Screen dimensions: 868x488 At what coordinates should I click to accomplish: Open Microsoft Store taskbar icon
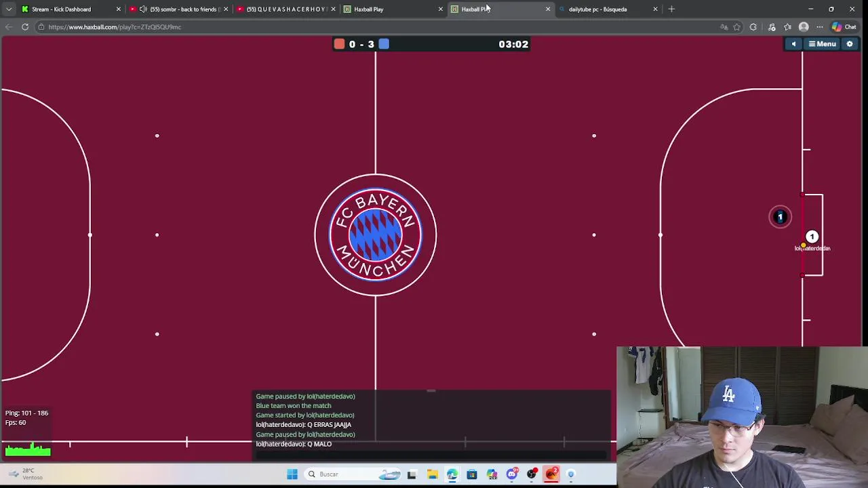point(472,474)
